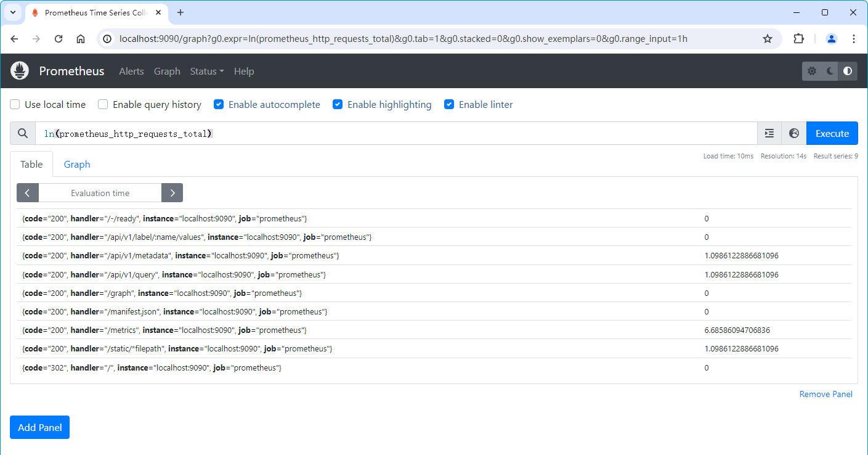
Task: Select the /static/*filepath series row
Action: click(x=434, y=348)
